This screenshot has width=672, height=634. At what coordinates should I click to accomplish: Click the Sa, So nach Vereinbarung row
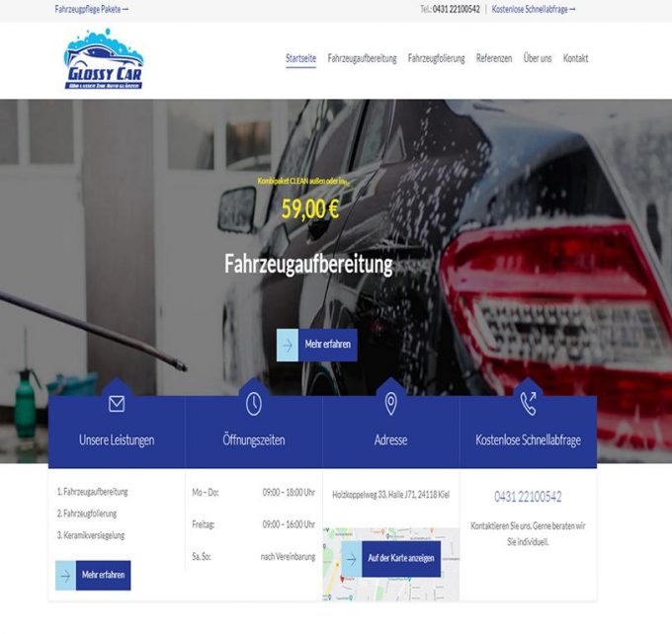pyautogui.click(x=254, y=557)
